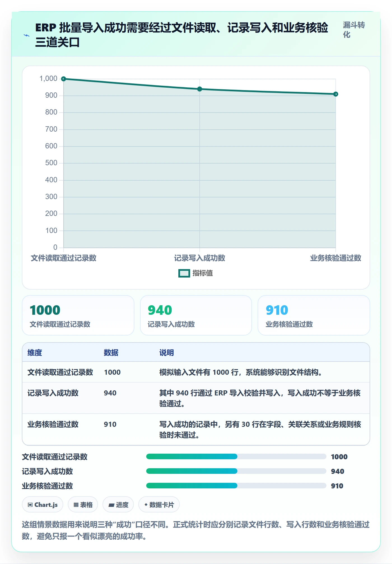The width and height of the screenshot is (392, 564).
Task: Click the 910 data card
Action: point(314,315)
